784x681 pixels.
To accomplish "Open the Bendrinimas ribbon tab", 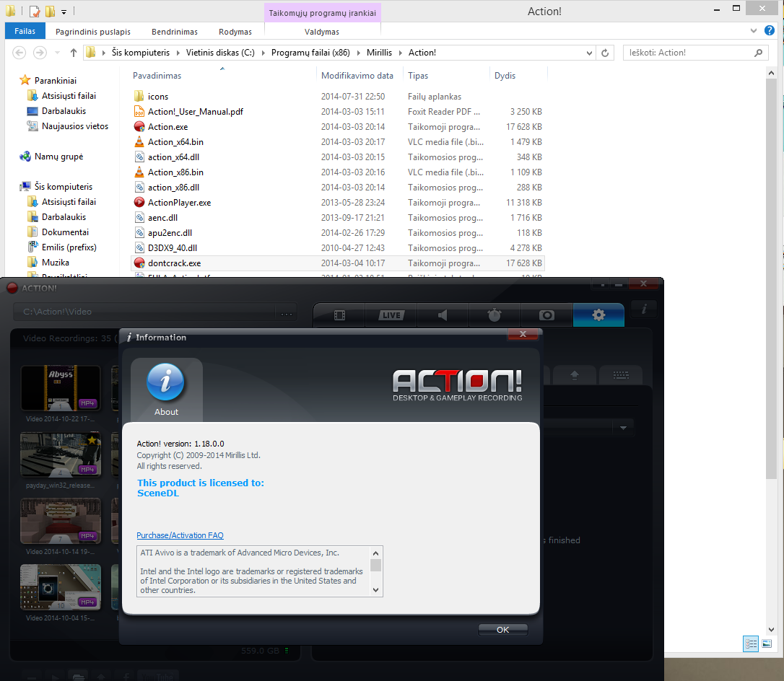I will pyautogui.click(x=175, y=32).
